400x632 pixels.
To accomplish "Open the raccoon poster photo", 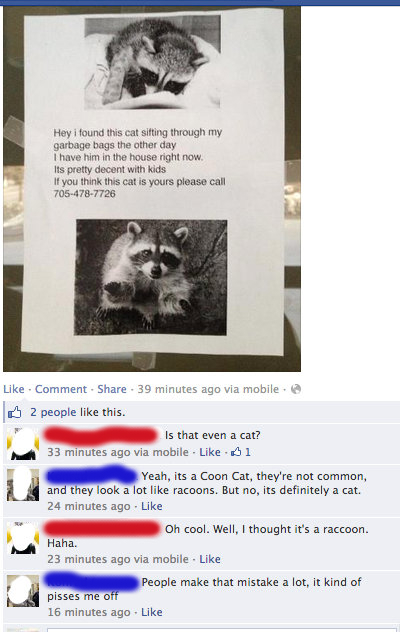I will (x=152, y=189).
